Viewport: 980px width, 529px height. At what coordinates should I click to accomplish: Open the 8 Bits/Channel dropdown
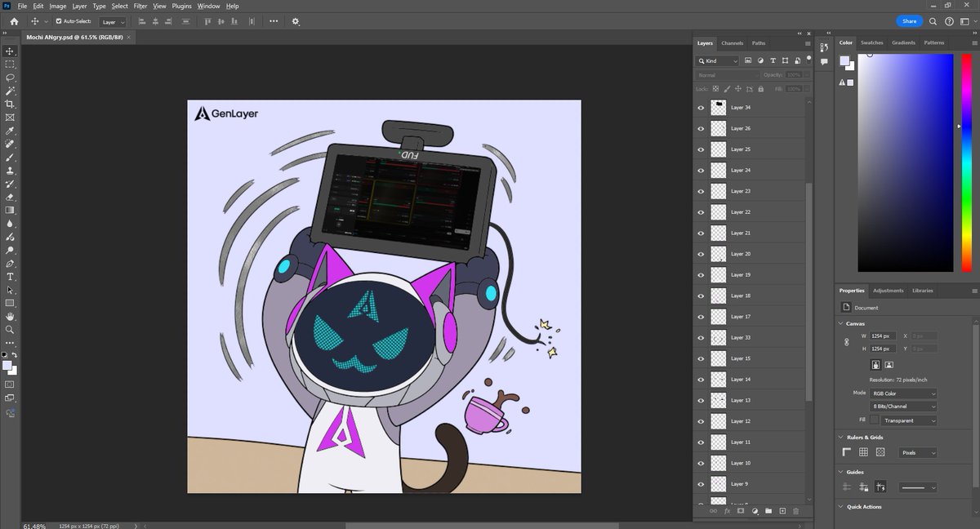pyautogui.click(x=903, y=407)
